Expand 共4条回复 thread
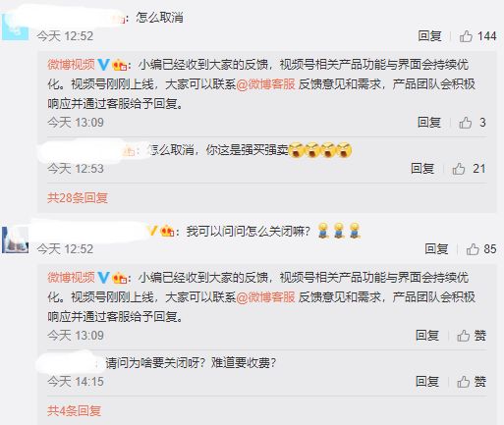The image size is (504, 425). 74,410
